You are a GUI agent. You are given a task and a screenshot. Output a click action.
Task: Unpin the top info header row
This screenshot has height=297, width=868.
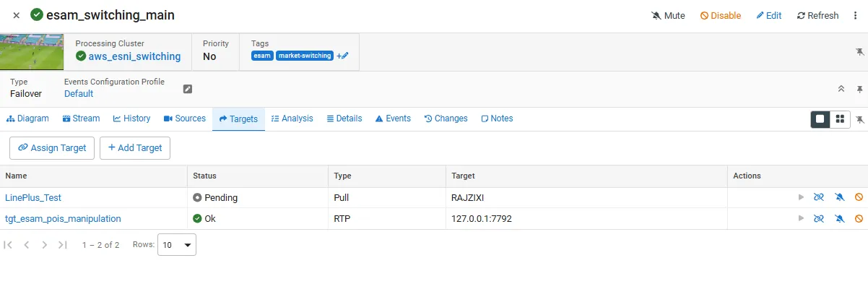coord(859,52)
